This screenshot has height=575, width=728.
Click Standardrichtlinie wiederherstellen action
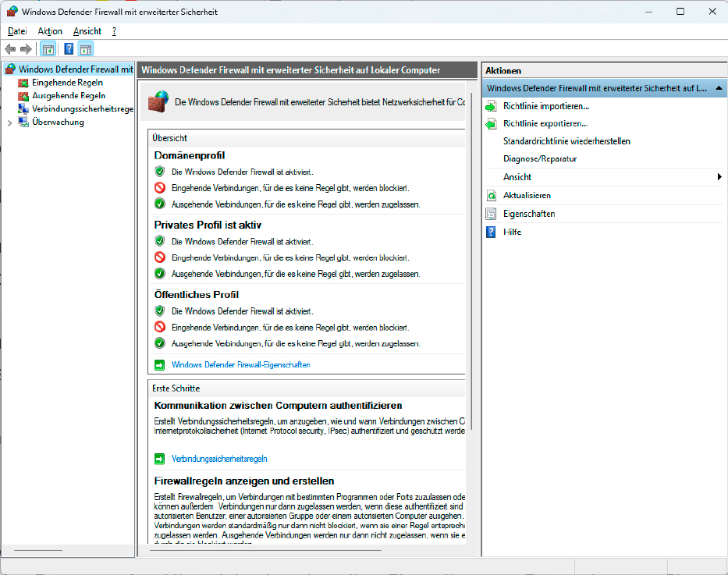point(566,141)
